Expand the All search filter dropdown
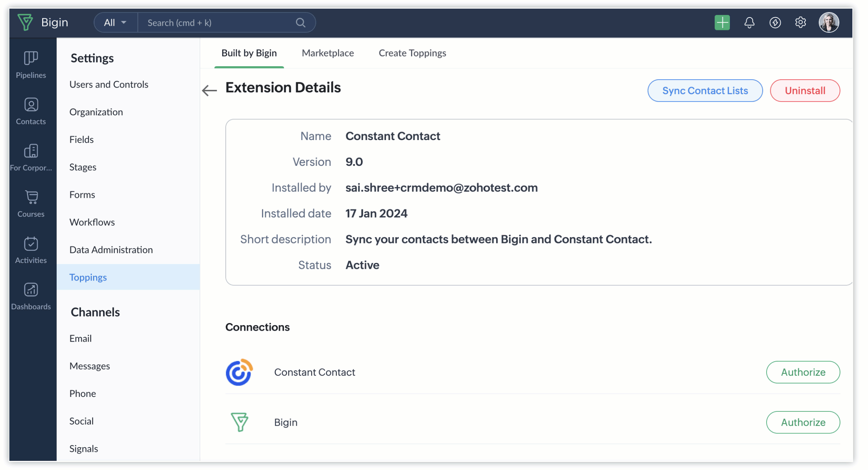Screen dimensions: 868x470 click(x=115, y=23)
